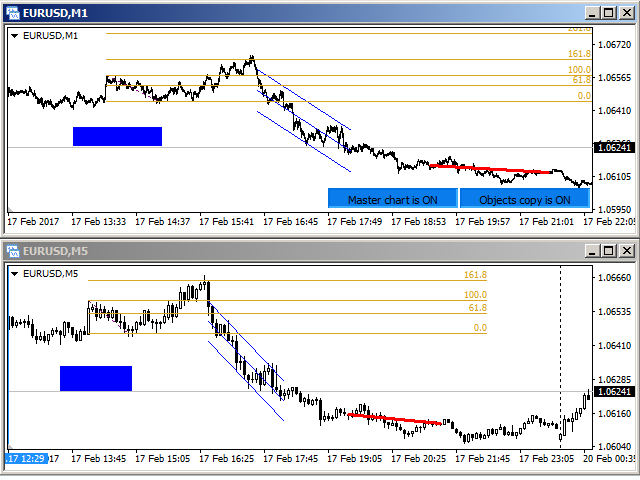Select the blue rectangle in the M1 chart
The height and width of the screenshot is (480, 640).
point(117,136)
